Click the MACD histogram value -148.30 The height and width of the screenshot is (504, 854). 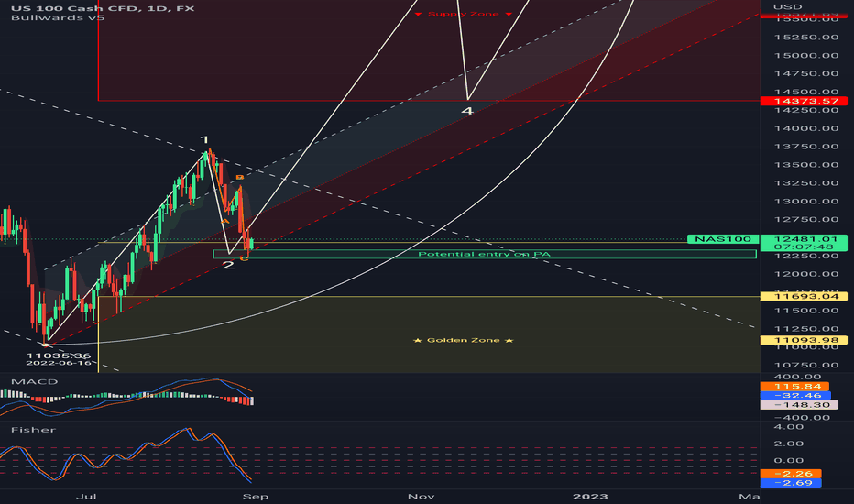pyautogui.click(x=799, y=405)
